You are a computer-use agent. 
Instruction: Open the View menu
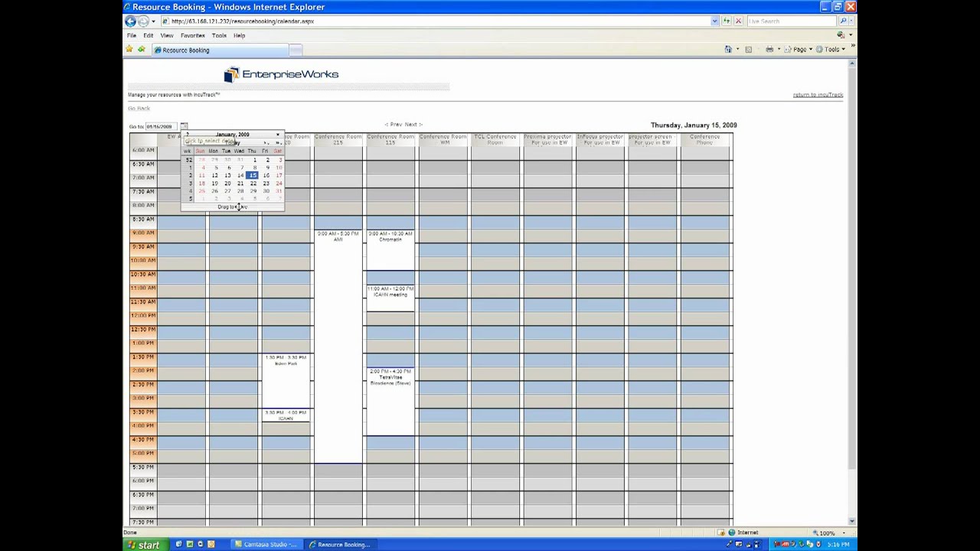[x=166, y=35]
